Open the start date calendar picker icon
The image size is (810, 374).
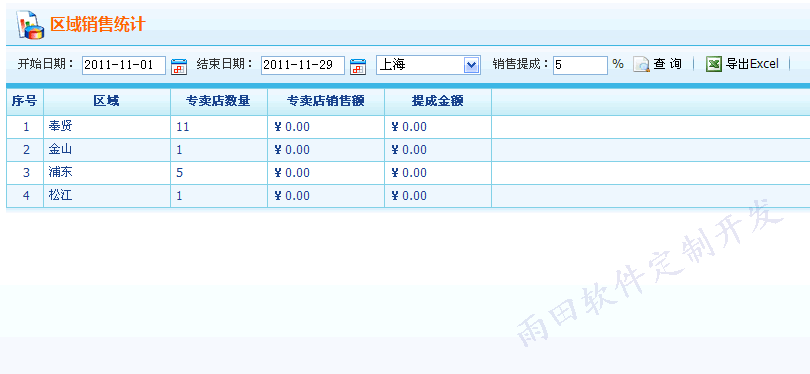pos(179,67)
